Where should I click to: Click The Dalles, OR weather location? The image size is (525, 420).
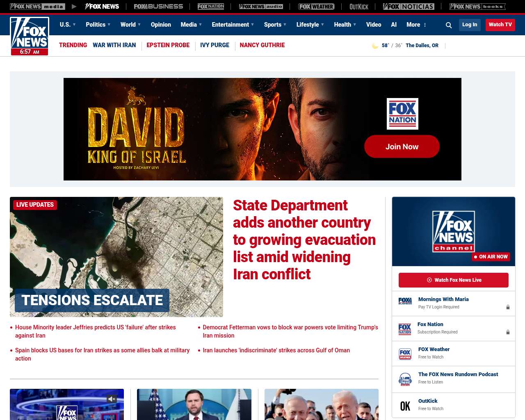coord(422,46)
